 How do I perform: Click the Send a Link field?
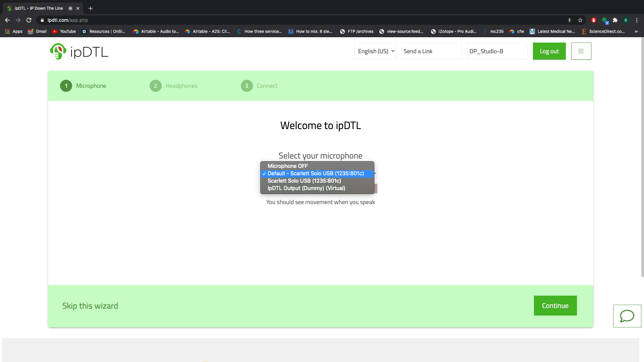pyautogui.click(x=431, y=51)
